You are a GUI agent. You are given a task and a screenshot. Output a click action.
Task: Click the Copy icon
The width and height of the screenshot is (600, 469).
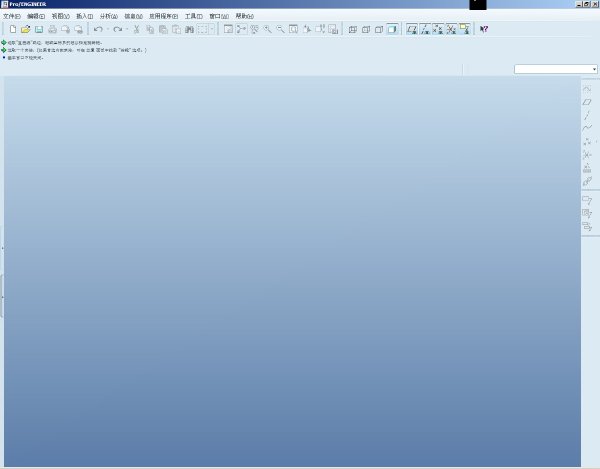[x=150, y=29]
